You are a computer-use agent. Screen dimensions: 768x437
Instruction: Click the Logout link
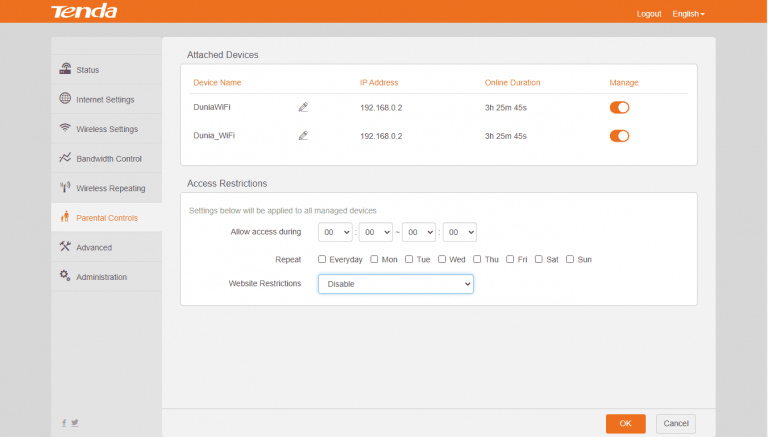(649, 14)
